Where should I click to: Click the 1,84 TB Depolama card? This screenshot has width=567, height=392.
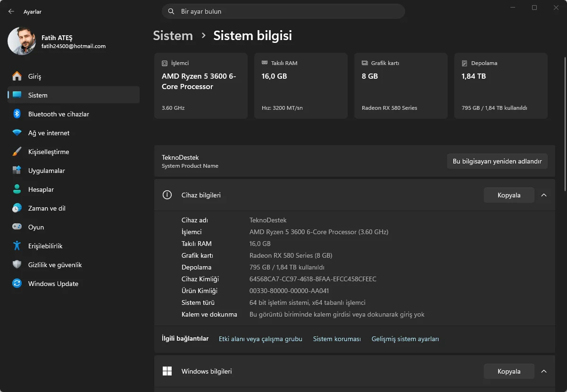point(501,86)
